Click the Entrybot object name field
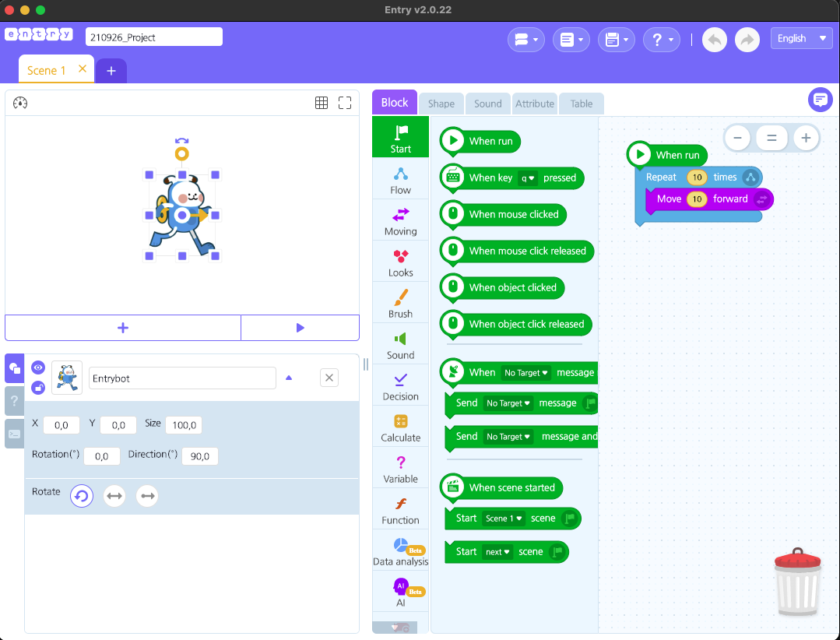The height and width of the screenshot is (640, 840). (182, 378)
